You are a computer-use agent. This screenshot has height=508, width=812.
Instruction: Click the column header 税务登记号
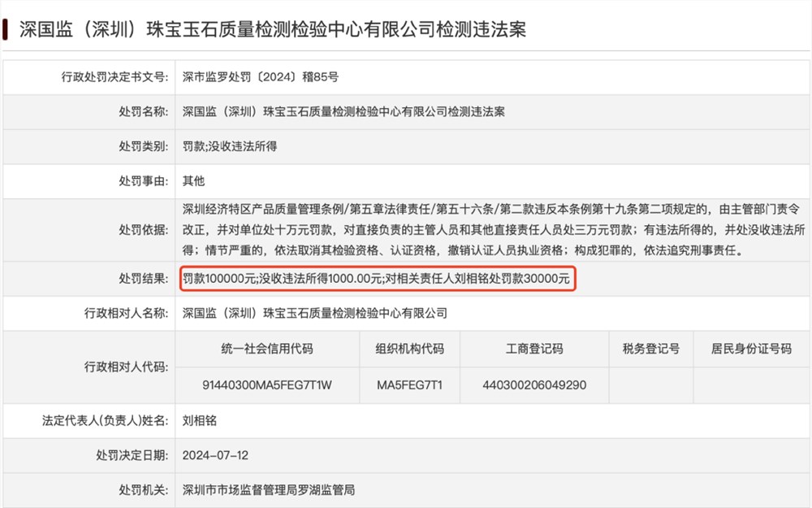click(x=651, y=350)
